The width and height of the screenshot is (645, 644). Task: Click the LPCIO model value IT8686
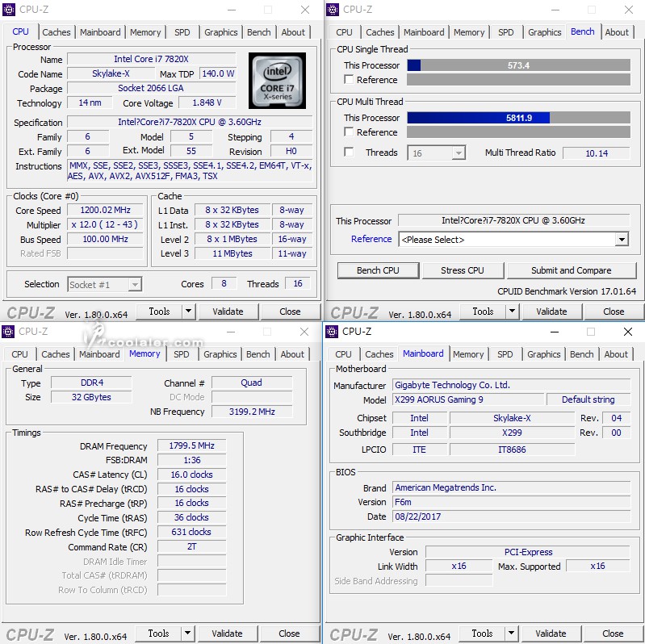(512, 449)
